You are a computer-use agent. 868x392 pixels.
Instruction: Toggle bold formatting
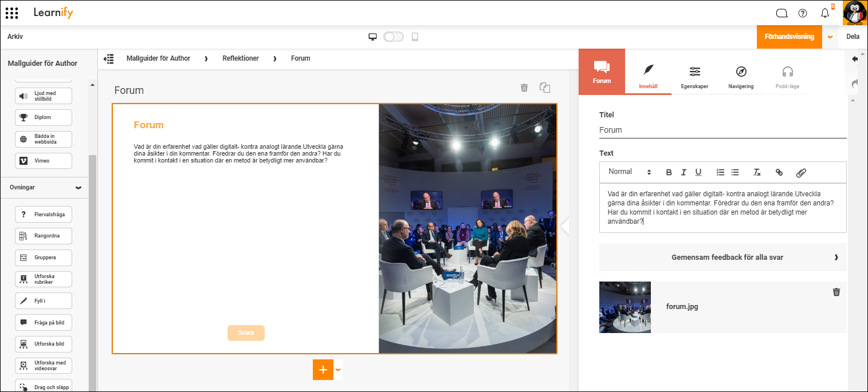[669, 172]
